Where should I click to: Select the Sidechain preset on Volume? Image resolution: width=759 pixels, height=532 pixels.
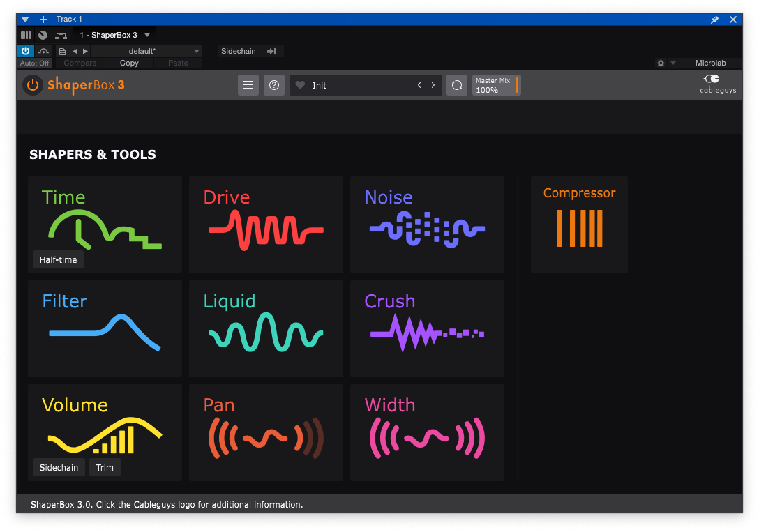(x=59, y=468)
